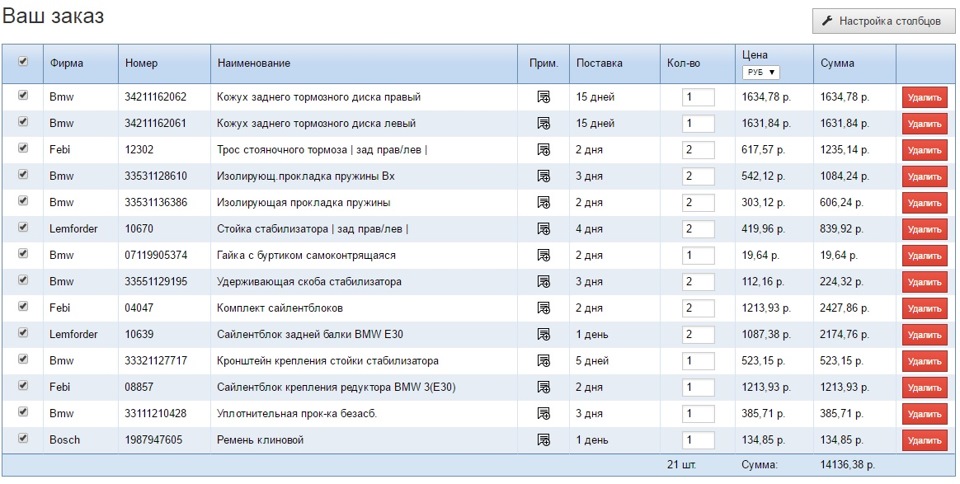Select name Удерживающая скоба стабилизатора
The height and width of the screenshot is (484, 960).
(309, 282)
